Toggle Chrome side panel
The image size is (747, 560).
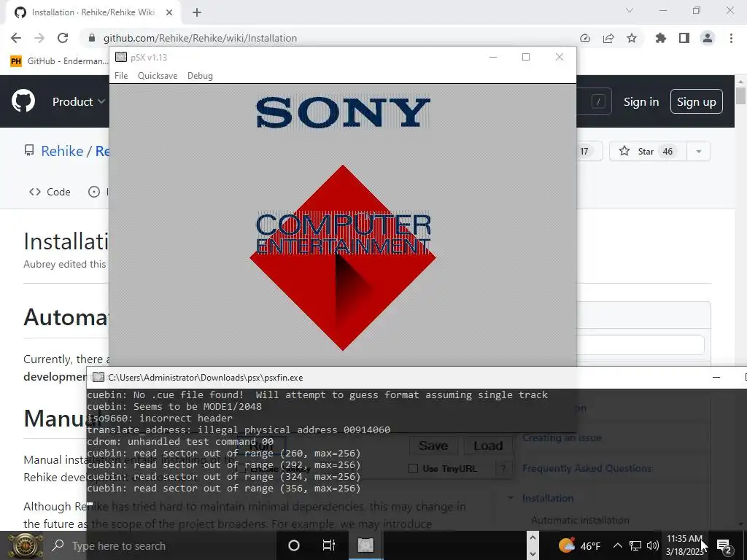(684, 38)
